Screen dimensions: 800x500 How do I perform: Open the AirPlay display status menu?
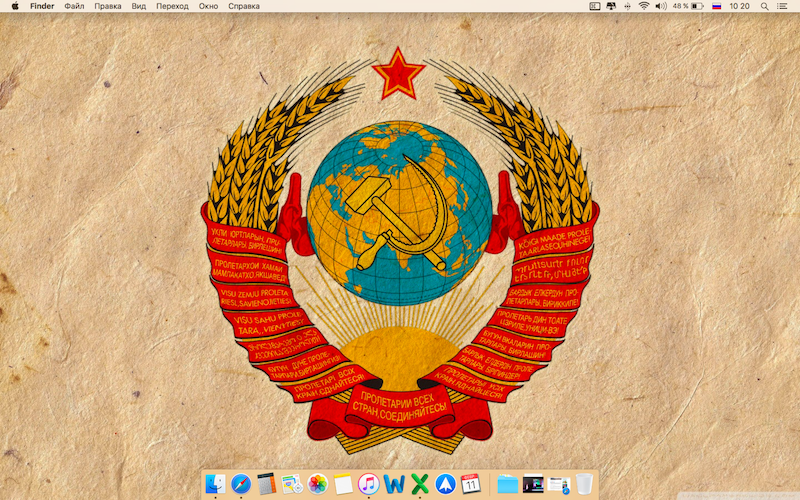(x=611, y=6)
